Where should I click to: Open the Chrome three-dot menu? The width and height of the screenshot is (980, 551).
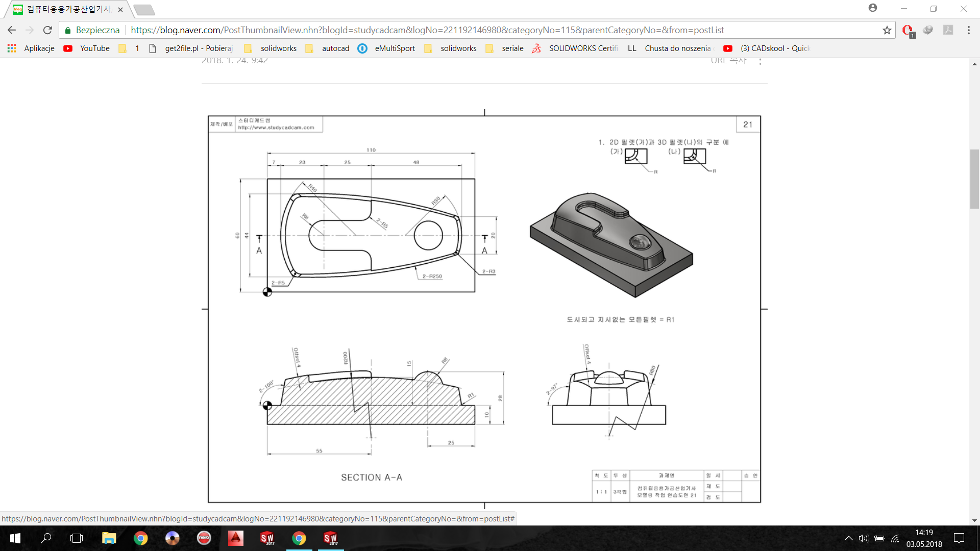(x=968, y=30)
